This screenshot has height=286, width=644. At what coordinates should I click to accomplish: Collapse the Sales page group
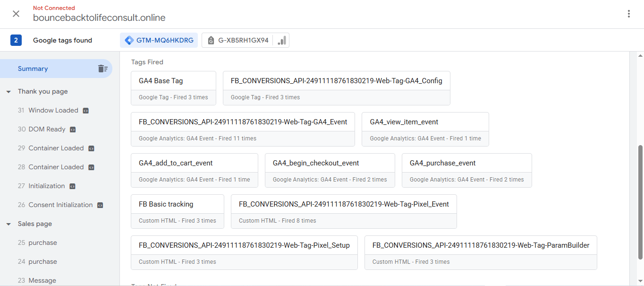(x=8, y=224)
